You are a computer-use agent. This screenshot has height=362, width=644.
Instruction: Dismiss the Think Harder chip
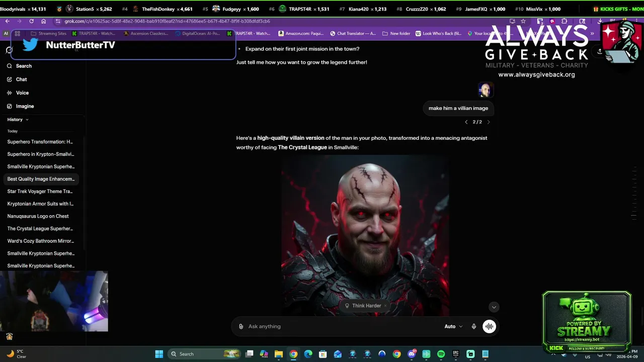pyautogui.click(x=385, y=306)
